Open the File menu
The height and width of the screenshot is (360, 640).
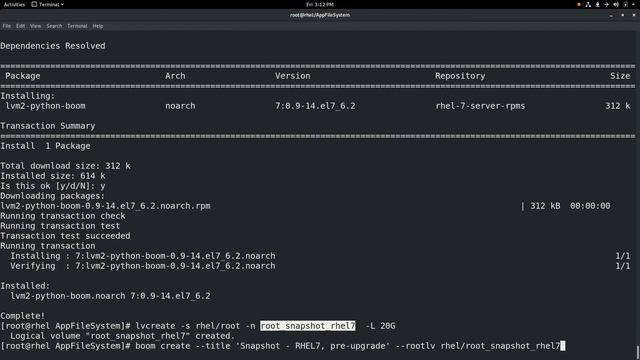tap(7, 26)
